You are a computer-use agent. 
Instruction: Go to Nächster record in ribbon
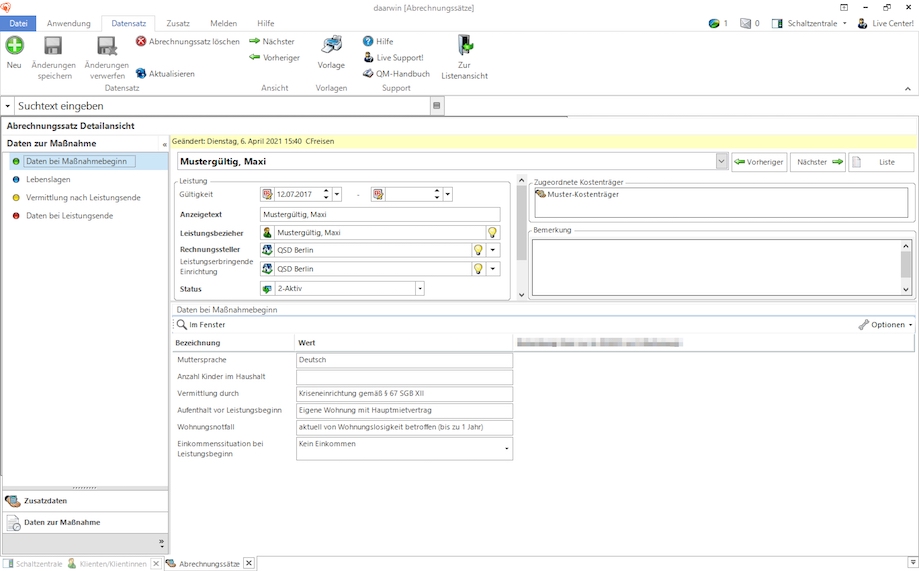click(x=272, y=42)
